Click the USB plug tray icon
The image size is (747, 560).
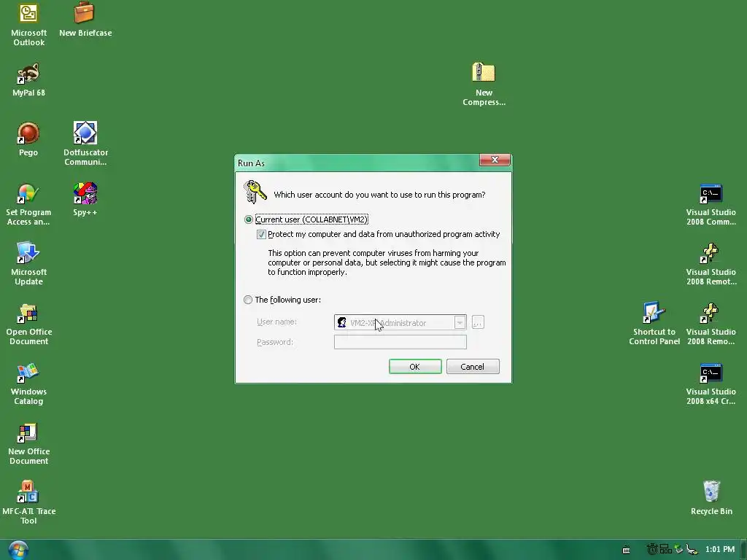point(692,550)
